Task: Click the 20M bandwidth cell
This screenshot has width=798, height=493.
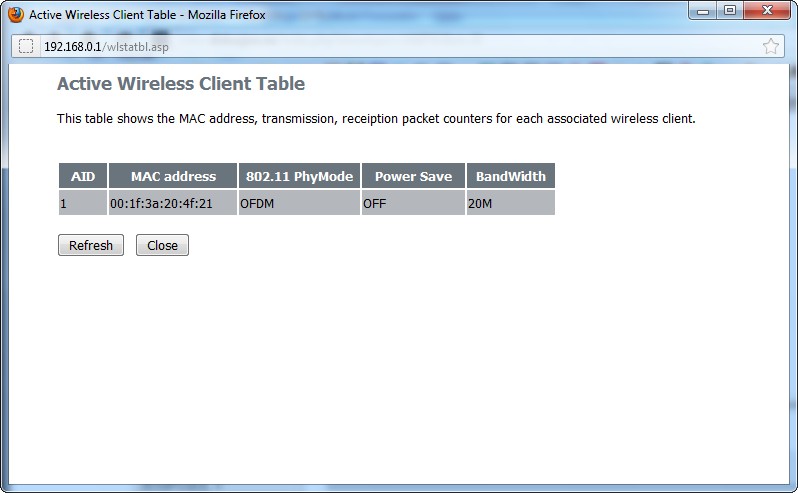Action: pyautogui.click(x=510, y=203)
